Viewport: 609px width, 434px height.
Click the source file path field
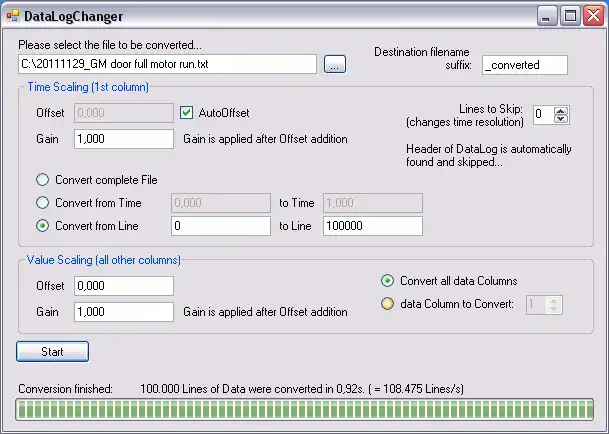(x=167, y=64)
